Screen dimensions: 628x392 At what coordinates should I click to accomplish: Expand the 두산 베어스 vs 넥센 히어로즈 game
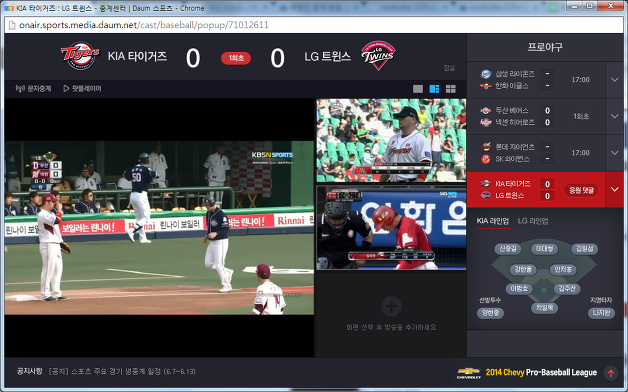[614, 116]
